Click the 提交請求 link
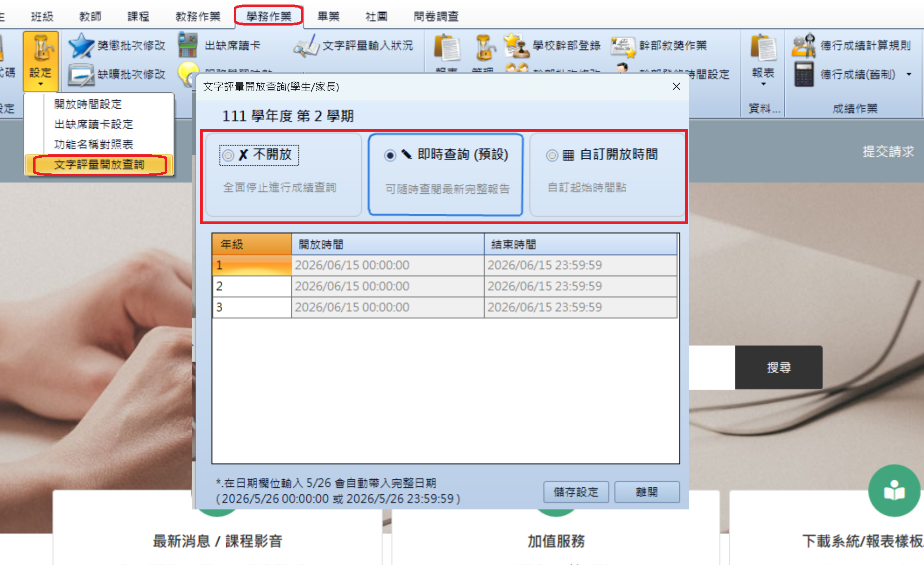 (x=888, y=151)
